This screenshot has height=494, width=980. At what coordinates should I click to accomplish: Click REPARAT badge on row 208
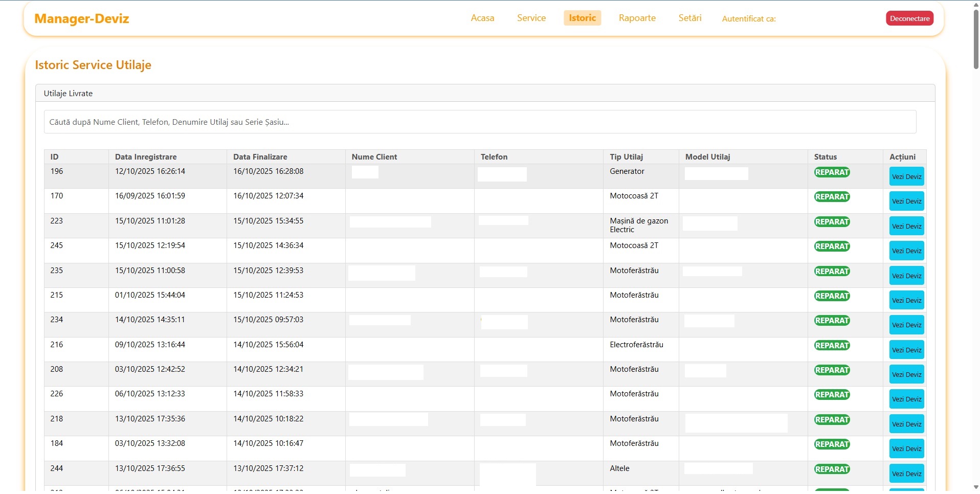point(832,370)
